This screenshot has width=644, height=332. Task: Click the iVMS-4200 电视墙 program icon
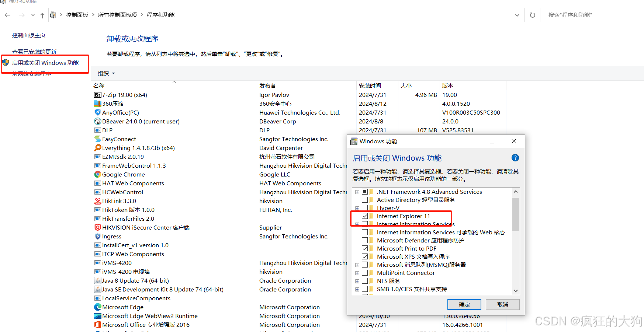click(x=97, y=272)
